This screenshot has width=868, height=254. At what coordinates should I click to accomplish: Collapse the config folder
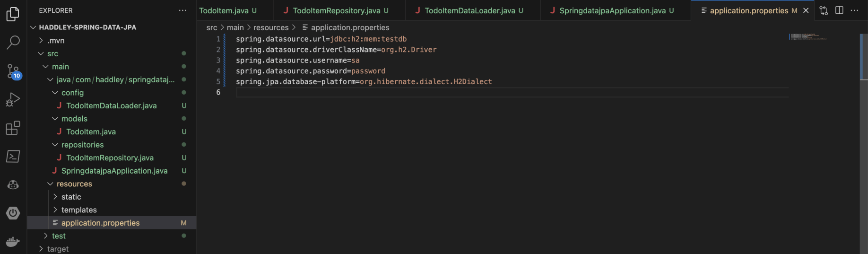[x=112, y=93]
